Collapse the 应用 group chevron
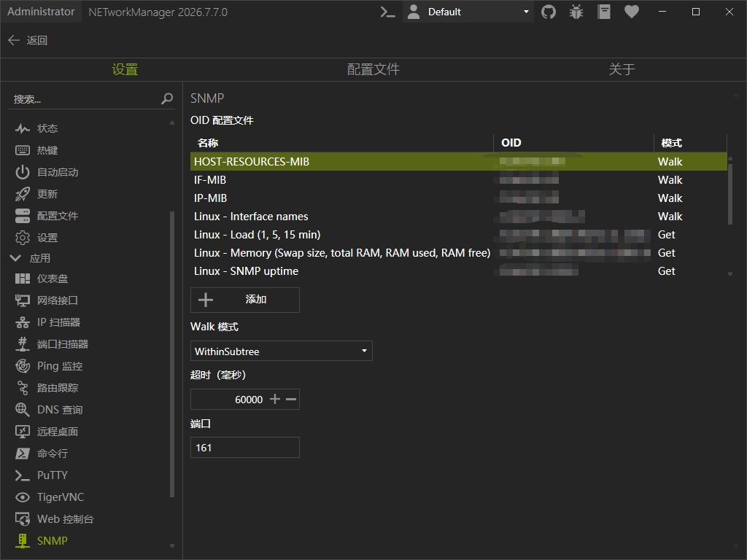747x560 pixels. (16, 258)
